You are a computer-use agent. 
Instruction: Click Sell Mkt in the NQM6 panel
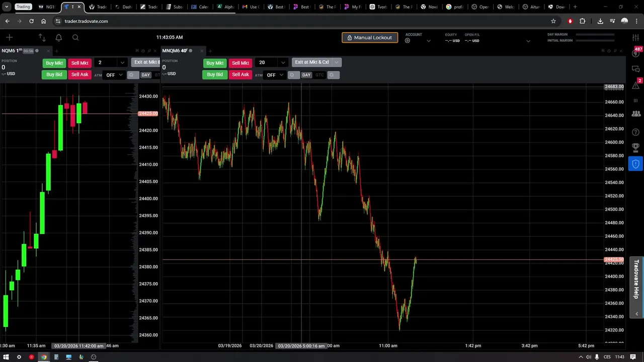(x=79, y=63)
